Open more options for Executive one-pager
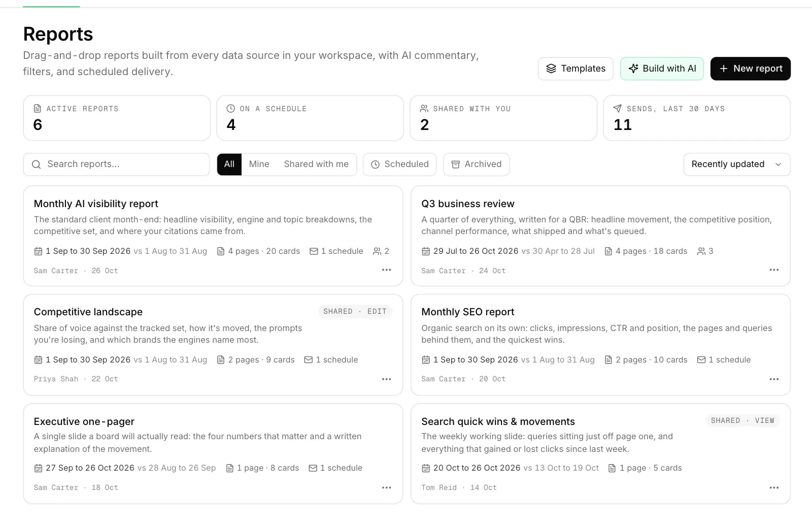This screenshot has height=525, width=812. [386, 488]
